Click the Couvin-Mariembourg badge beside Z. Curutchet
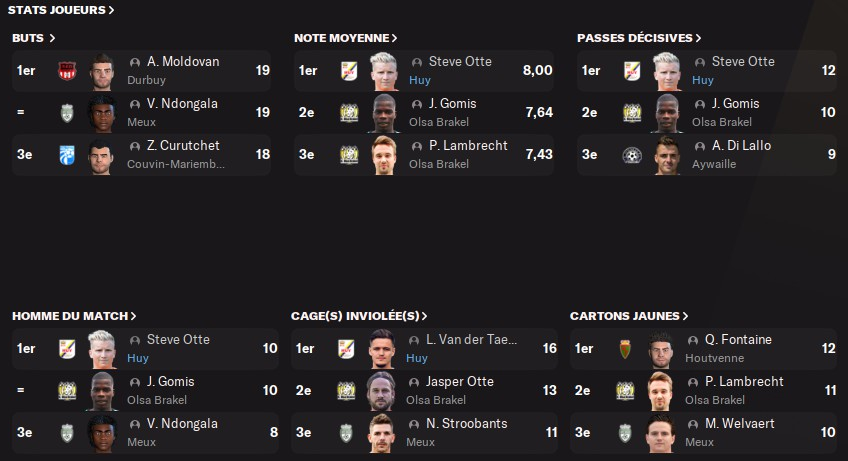This screenshot has width=848, height=461. click(x=68, y=155)
